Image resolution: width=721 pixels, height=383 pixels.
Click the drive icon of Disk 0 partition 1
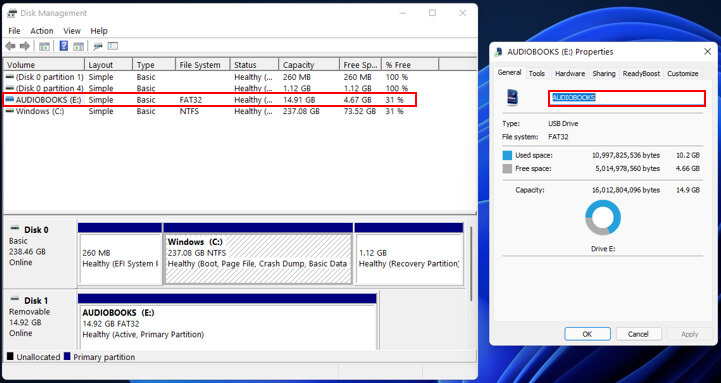(x=10, y=77)
